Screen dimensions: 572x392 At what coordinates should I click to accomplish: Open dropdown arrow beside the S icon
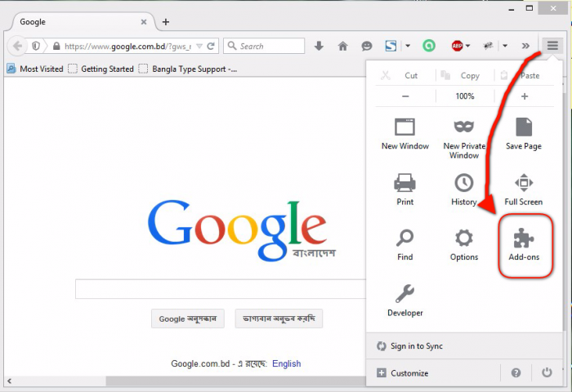408,46
